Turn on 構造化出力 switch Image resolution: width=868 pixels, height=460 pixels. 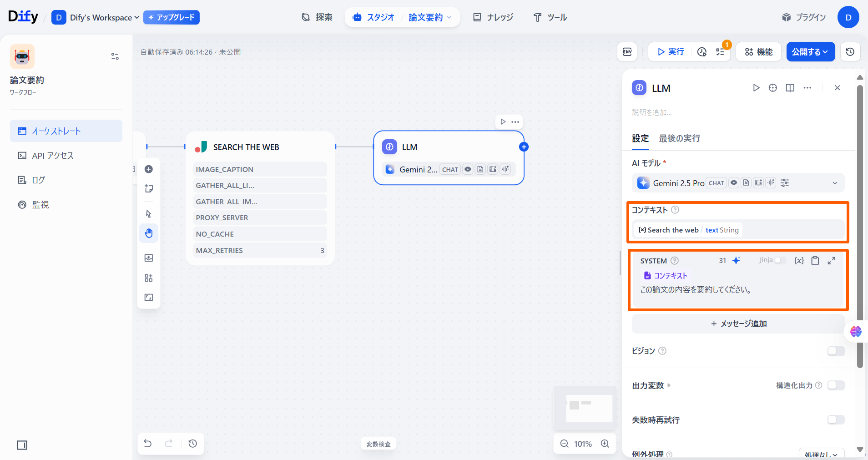click(x=836, y=385)
